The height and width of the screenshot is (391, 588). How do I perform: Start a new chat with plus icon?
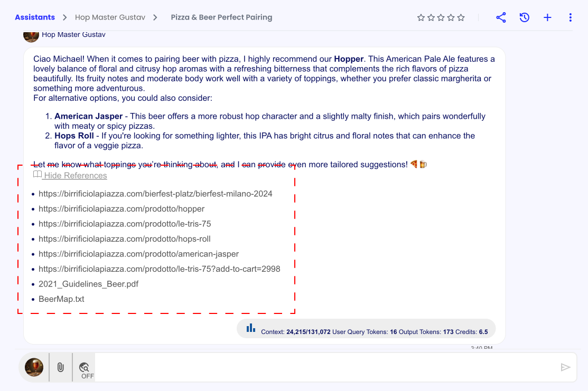[547, 17]
